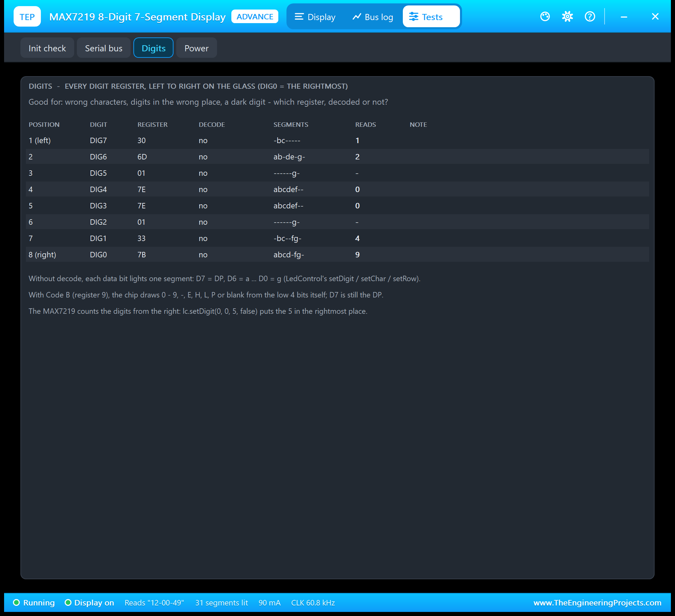This screenshot has width=675, height=616.
Task: Click the ADVANCE mode badge
Action: click(x=255, y=17)
